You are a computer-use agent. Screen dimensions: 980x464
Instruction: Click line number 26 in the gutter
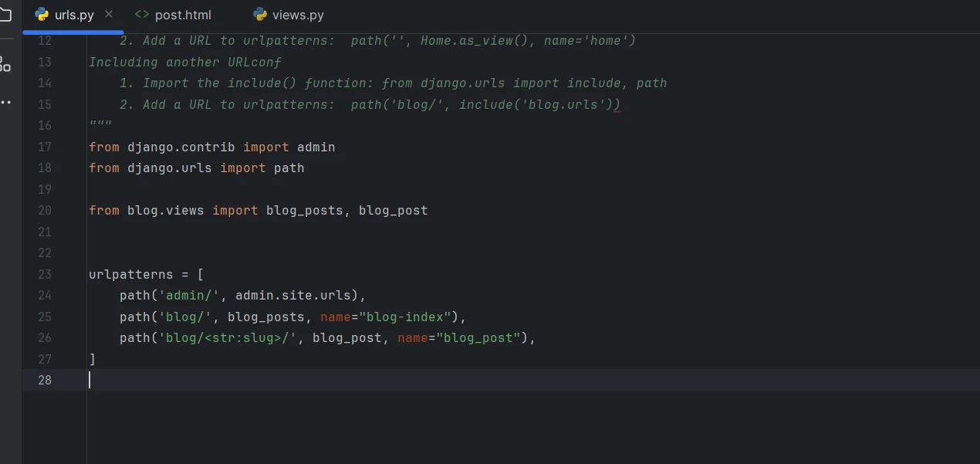pos(44,337)
